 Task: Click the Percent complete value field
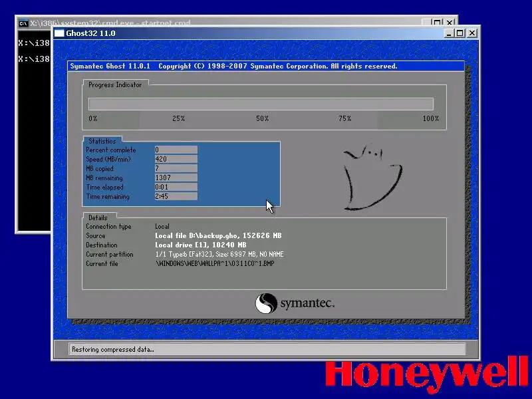pos(176,150)
